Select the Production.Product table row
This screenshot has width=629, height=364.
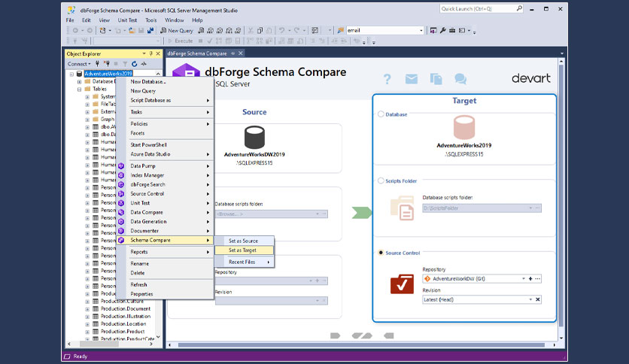[123, 332]
